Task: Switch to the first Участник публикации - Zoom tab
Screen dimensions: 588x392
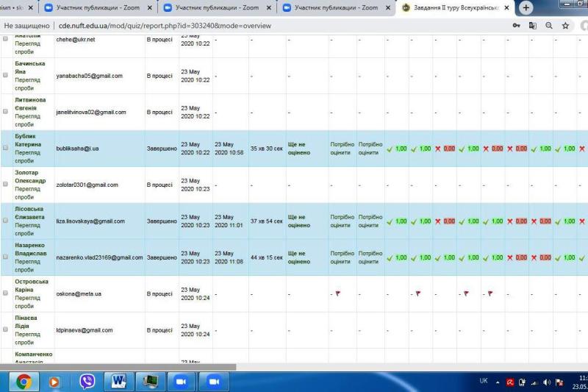Action: click(x=98, y=7)
